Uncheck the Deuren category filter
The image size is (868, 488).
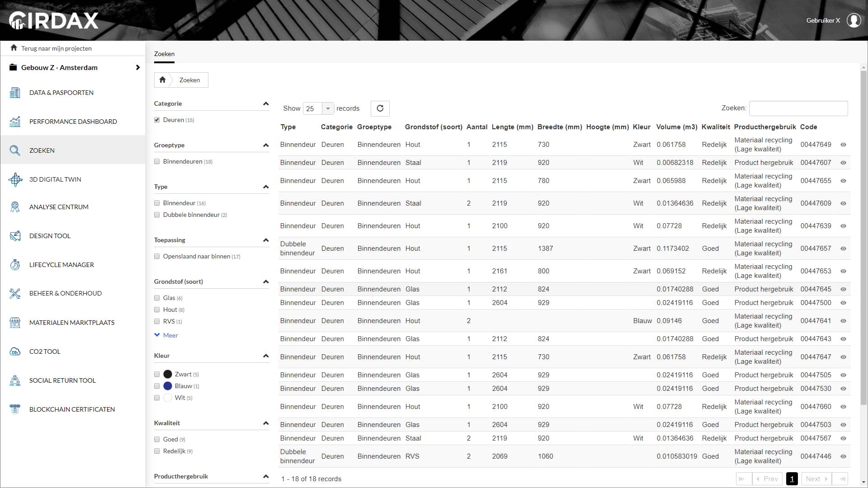[x=157, y=120]
